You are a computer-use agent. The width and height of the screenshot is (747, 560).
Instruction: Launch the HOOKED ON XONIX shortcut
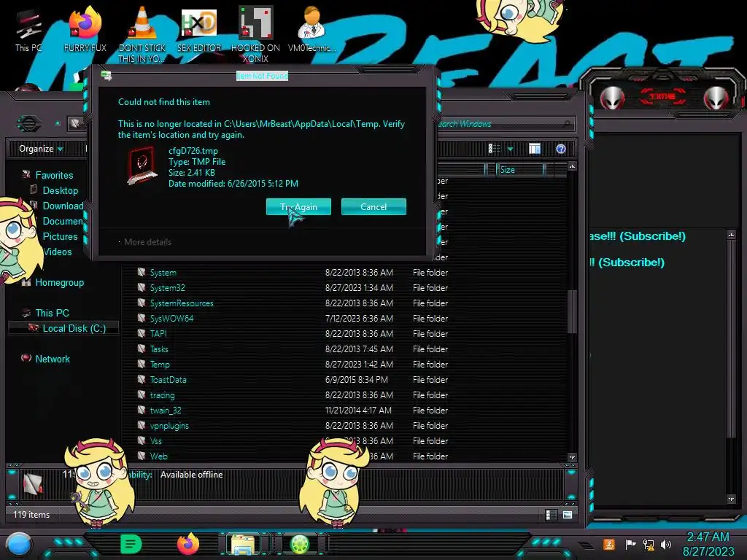pos(255,34)
